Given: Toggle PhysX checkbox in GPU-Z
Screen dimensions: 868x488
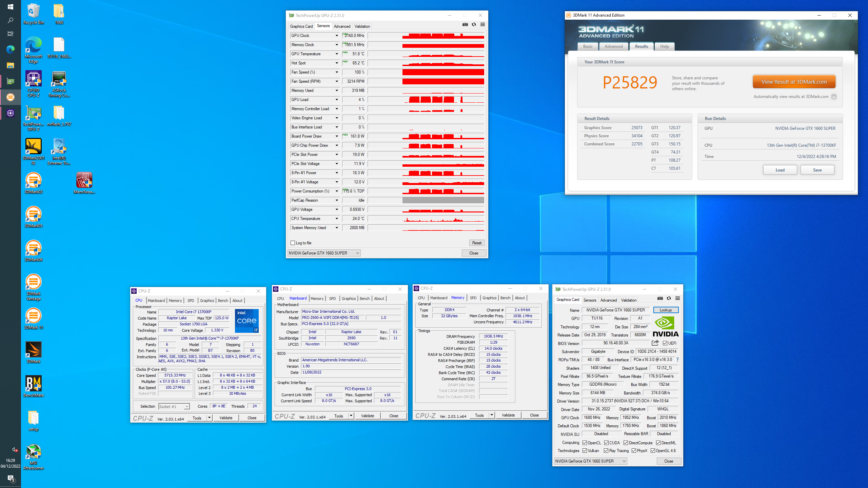Looking at the screenshot, I should coord(634,450).
